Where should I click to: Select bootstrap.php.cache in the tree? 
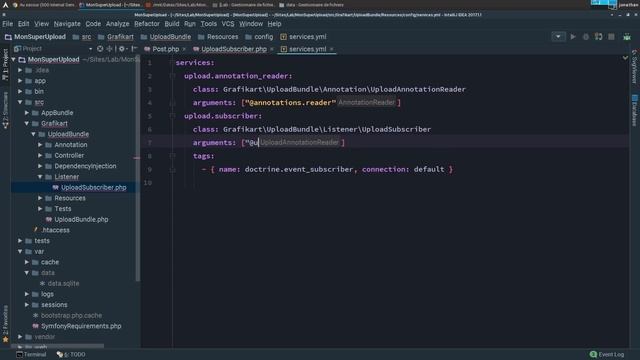pyautogui.click(x=71, y=316)
